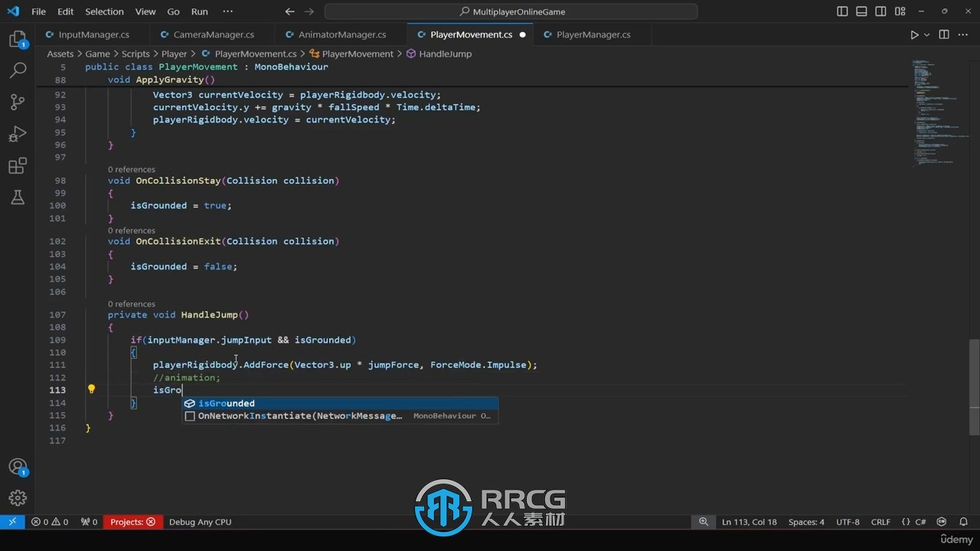Click the Projects error status item
This screenshot has width=980, height=551.
[132, 522]
